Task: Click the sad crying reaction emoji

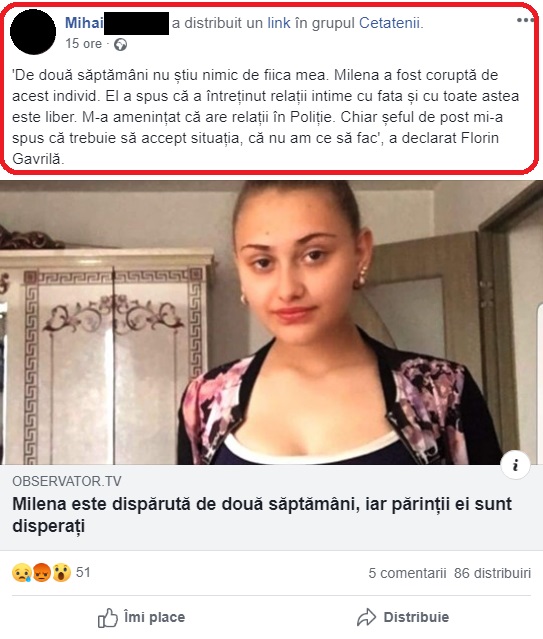Action: point(22,573)
